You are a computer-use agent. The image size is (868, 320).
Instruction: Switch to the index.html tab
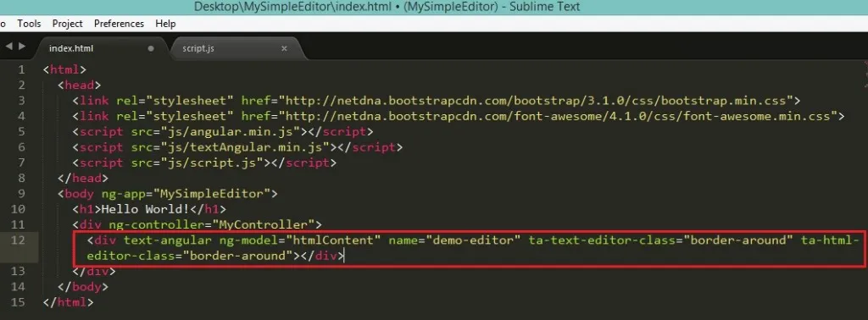(x=100, y=48)
